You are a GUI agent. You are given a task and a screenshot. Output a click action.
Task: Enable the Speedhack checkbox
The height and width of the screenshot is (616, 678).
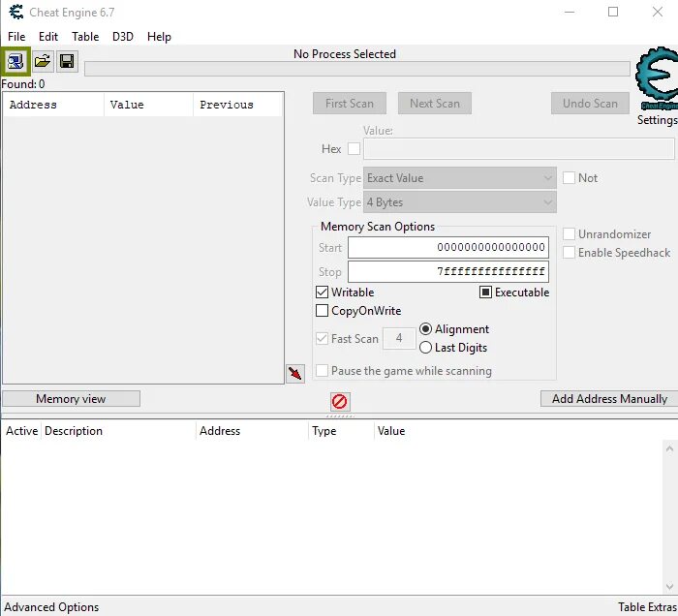point(569,253)
